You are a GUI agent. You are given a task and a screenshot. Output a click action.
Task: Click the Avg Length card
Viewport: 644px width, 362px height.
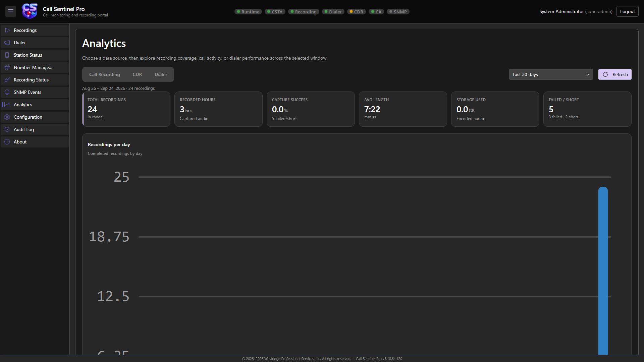pyautogui.click(x=403, y=109)
